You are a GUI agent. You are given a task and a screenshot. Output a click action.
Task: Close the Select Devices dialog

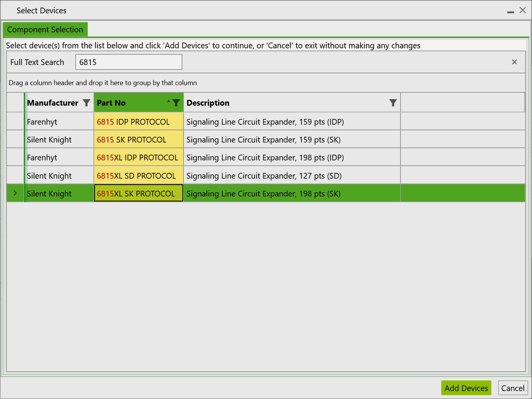click(x=523, y=10)
